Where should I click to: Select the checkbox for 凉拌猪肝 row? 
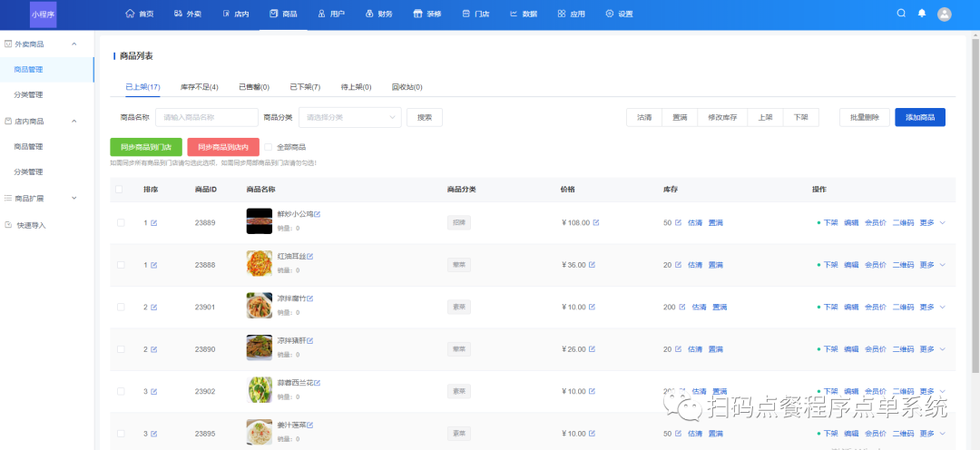(x=121, y=349)
